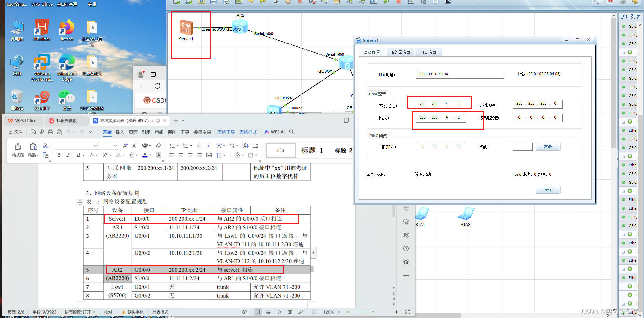This screenshot has height=318, width=644.
Task: Click the 发送 button in PING test
Action: coord(548,147)
